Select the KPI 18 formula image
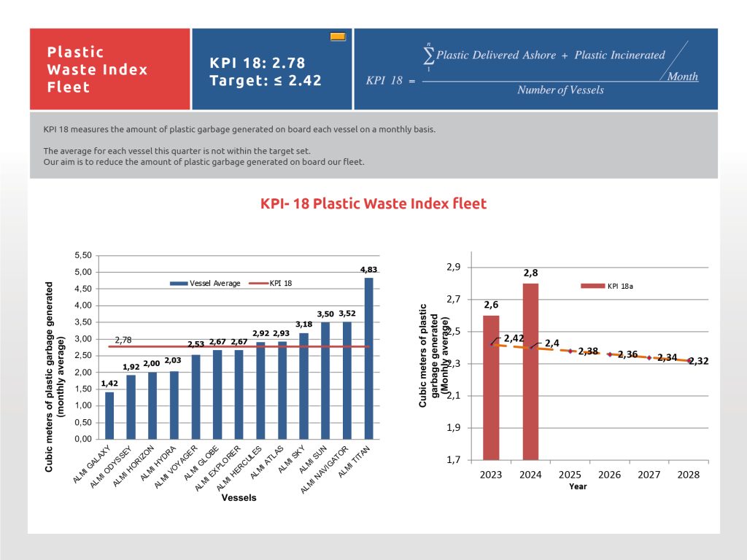Viewport: 747px width, 560px height. point(533,70)
